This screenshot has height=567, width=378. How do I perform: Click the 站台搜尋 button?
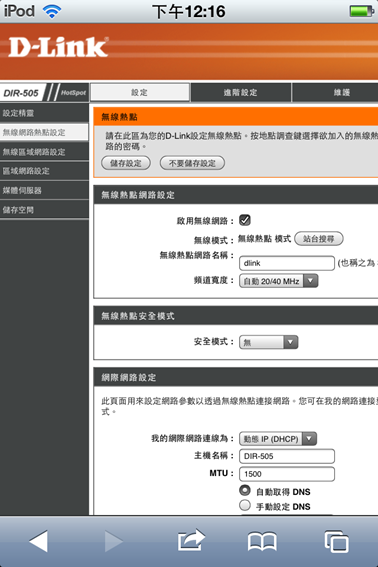tap(319, 239)
